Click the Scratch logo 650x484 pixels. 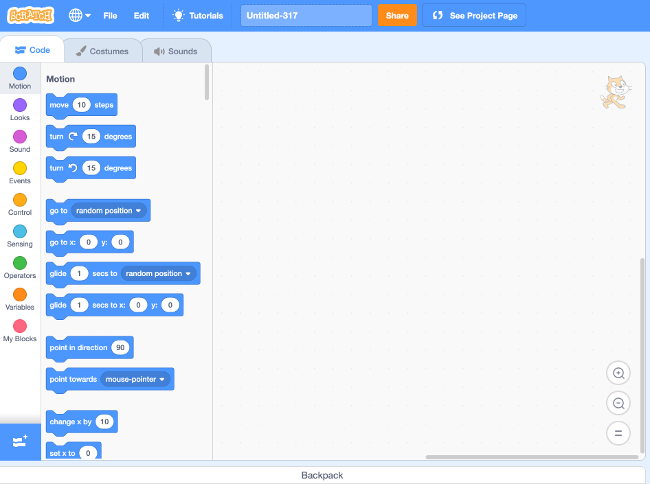pos(29,16)
